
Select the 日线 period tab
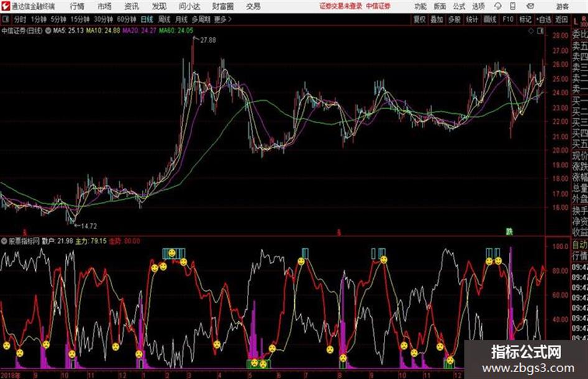coord(147,19)
